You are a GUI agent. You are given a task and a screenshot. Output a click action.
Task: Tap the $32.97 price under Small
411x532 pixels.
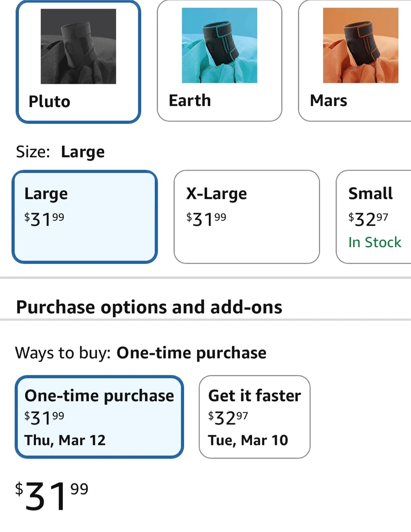(x=368, y=219)
